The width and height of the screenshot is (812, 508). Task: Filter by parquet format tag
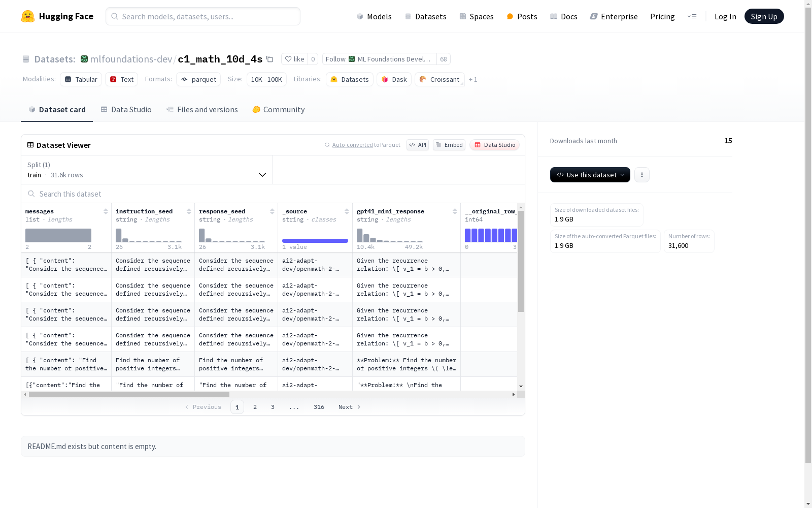tap(198, 79)
